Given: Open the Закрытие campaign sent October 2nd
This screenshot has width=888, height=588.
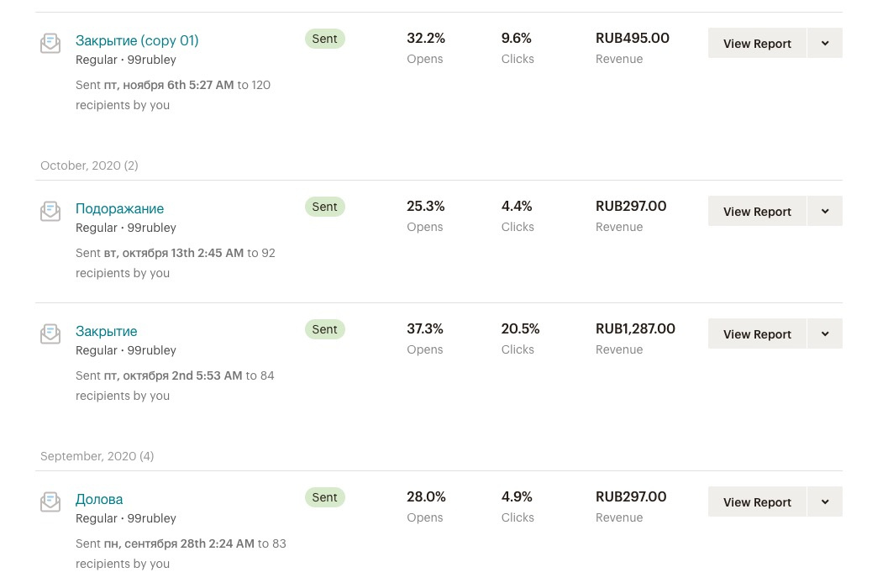Looking at the screenshot, I should pos(106,331).
